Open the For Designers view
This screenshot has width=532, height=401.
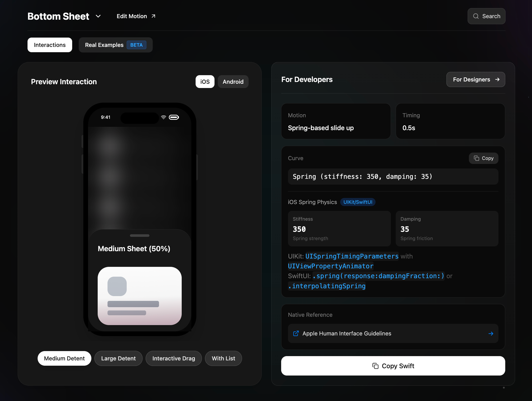click(475, 79)
